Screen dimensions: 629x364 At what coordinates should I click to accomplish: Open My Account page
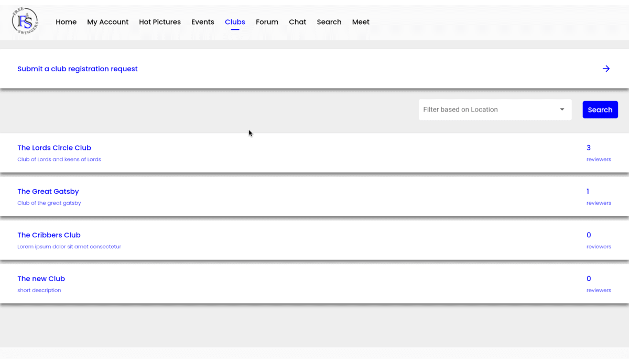107,22
